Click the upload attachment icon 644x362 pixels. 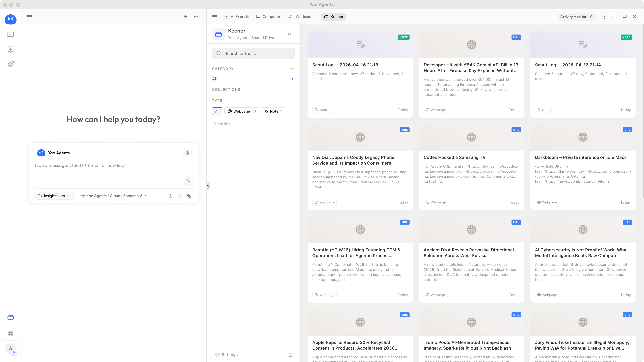pyautogui.click(x=170, y=196)
